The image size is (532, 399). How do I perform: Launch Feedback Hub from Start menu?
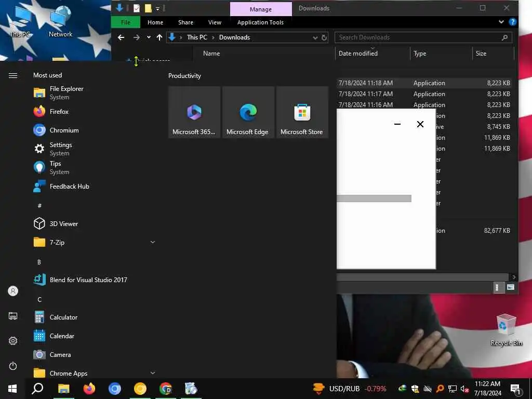[94, 187]
